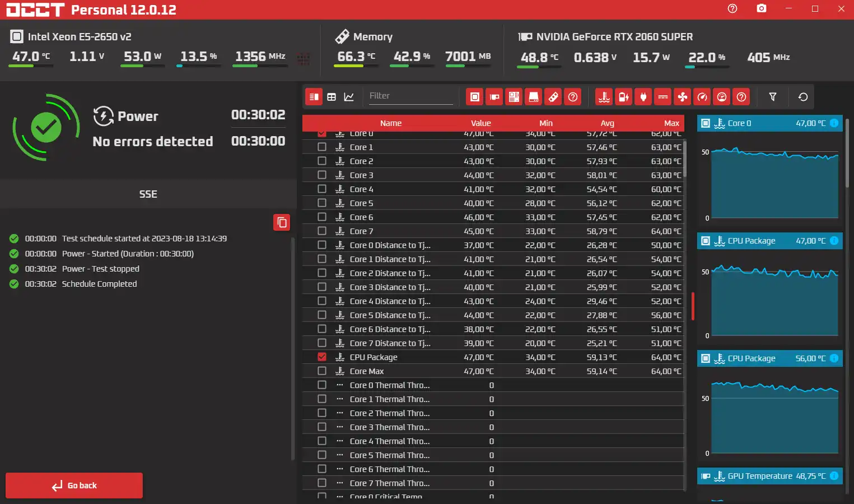Open the funnel filter options
Viewport: 854px width, 504px height.
773,97
